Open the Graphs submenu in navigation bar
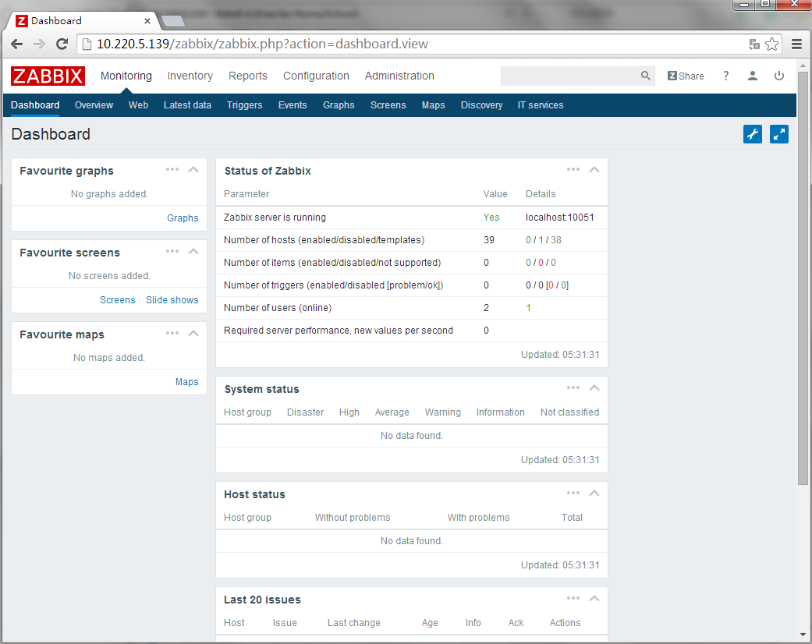 click(339, 105)
